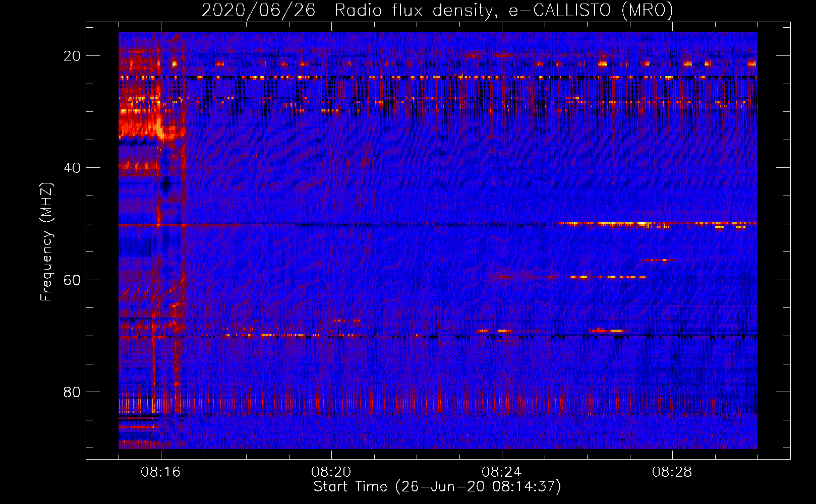The width and height of the screenshot is (816, 504).
Task: Click the 80 MHz frequency tick label
Action: tap(72, 392)
